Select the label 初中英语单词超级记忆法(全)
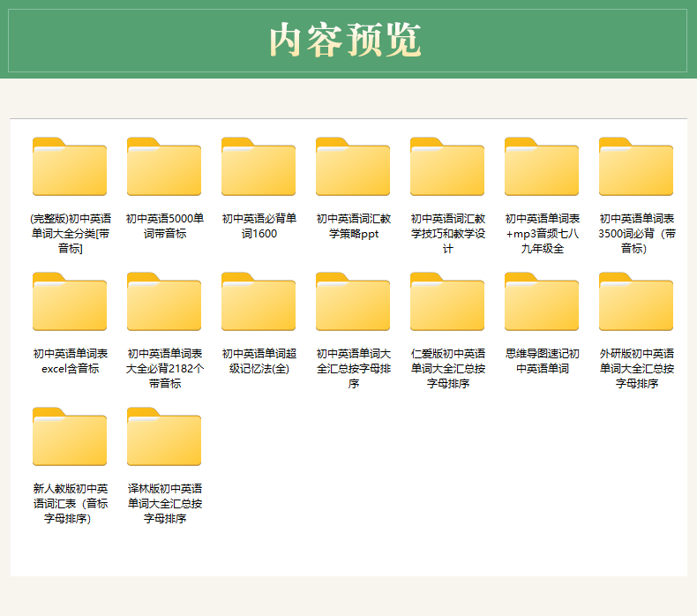 pos(259,361)
